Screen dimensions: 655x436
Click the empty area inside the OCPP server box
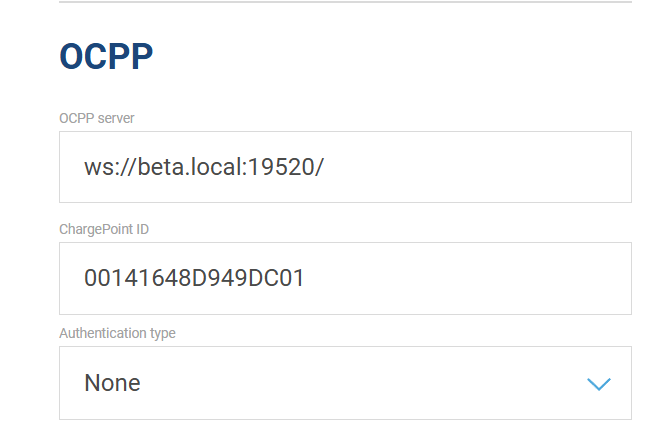click(476, 167)
